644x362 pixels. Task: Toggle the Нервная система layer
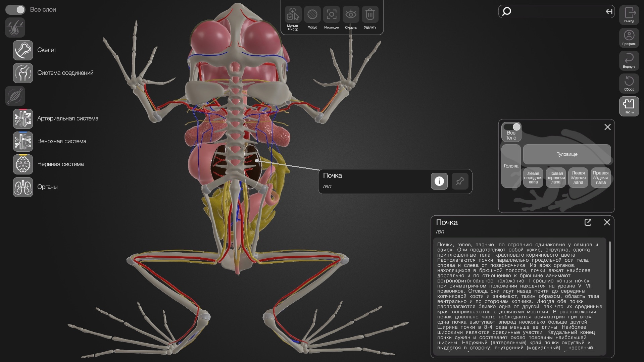tap(23, 164)
